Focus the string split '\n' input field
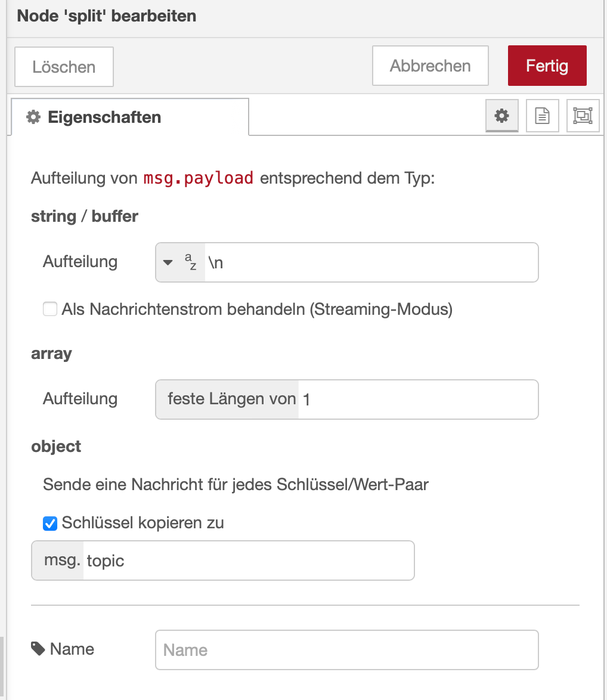Viewport: 607px width, 700px height. pyautogui.click(x=370, y=262)
